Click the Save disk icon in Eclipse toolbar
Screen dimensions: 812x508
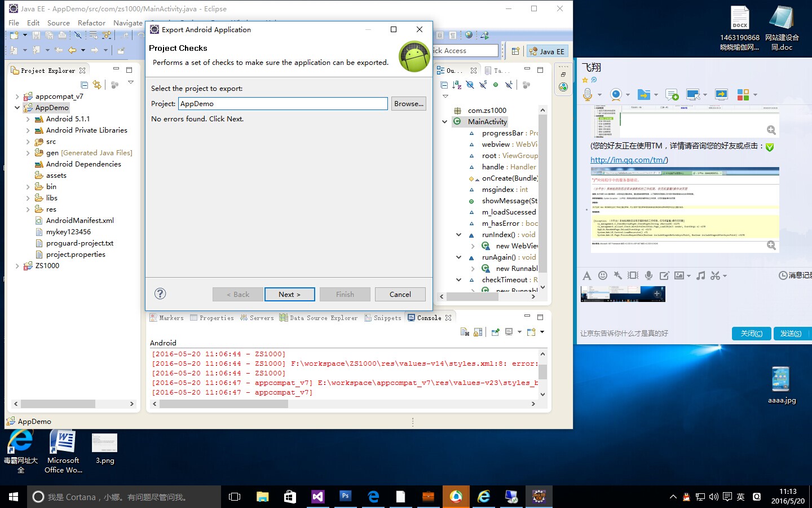(36, 35)
